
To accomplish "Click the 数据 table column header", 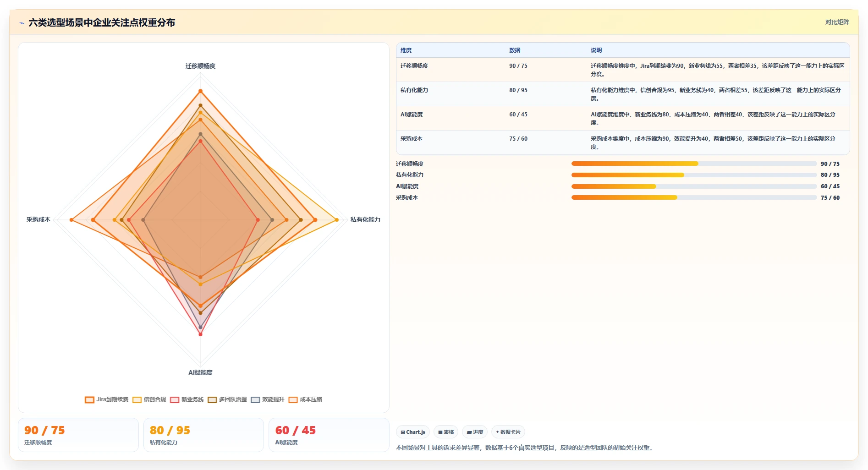I will pyautogui.click(x=515, y=50).
